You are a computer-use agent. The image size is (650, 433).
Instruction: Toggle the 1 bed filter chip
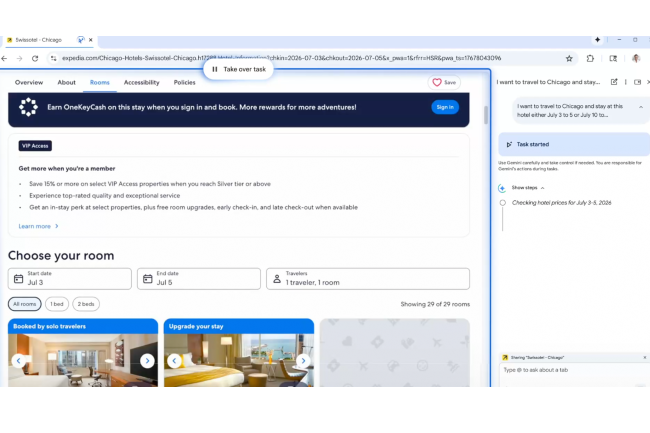click(x=57, y=304)
